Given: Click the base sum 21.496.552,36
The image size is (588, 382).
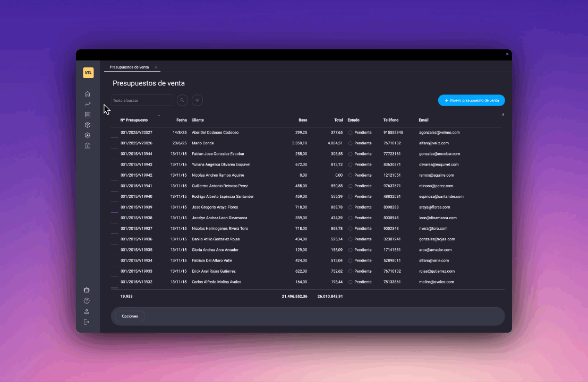Looking at the screenshot, I should [x=294, y=296].
